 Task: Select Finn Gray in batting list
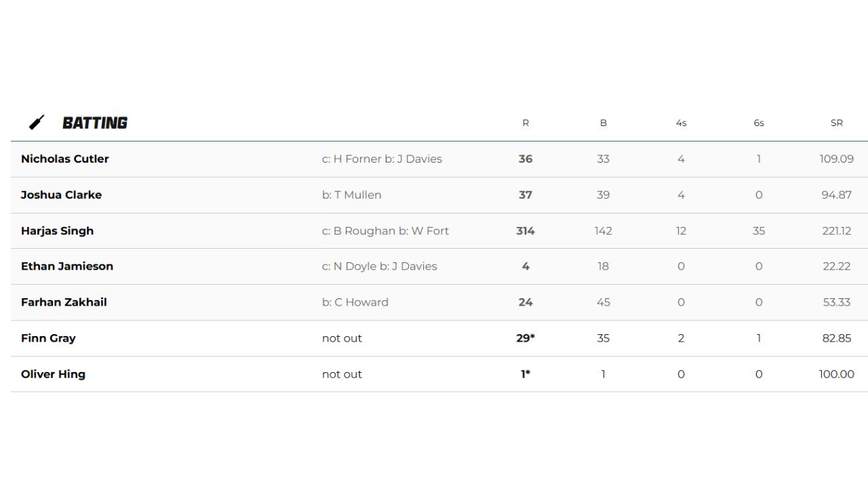48,338
